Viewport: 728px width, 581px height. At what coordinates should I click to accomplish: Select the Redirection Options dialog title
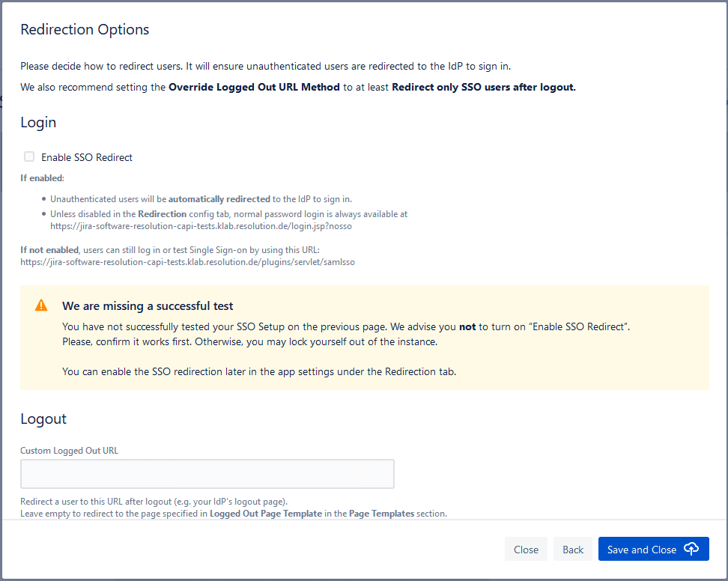pos(85,29)
